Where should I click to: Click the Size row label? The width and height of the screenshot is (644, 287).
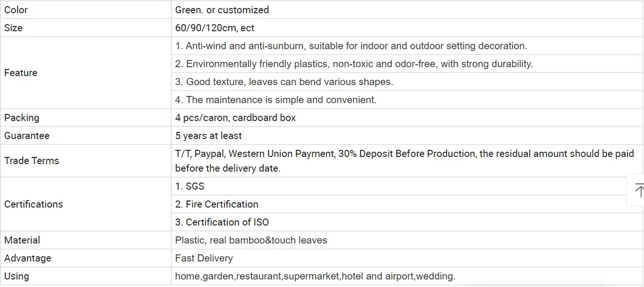pyautogui.click(x=13, y=28)
